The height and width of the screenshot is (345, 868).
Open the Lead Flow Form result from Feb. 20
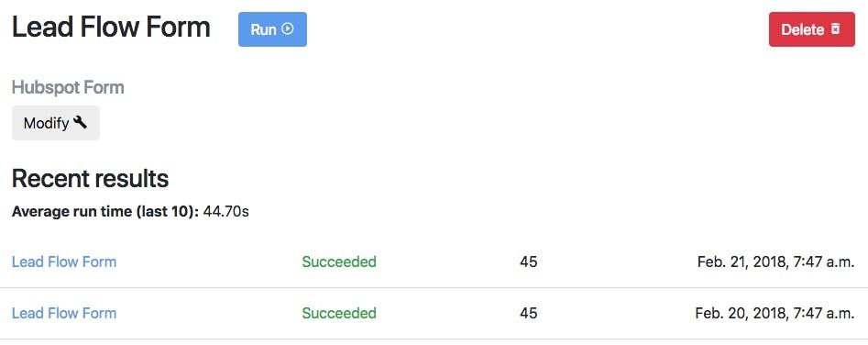coord(64,313)
